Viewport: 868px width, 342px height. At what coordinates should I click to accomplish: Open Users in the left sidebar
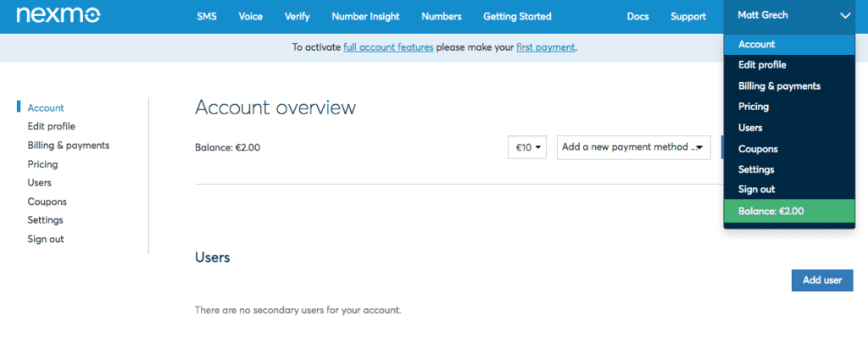click(x=39, y=182)
